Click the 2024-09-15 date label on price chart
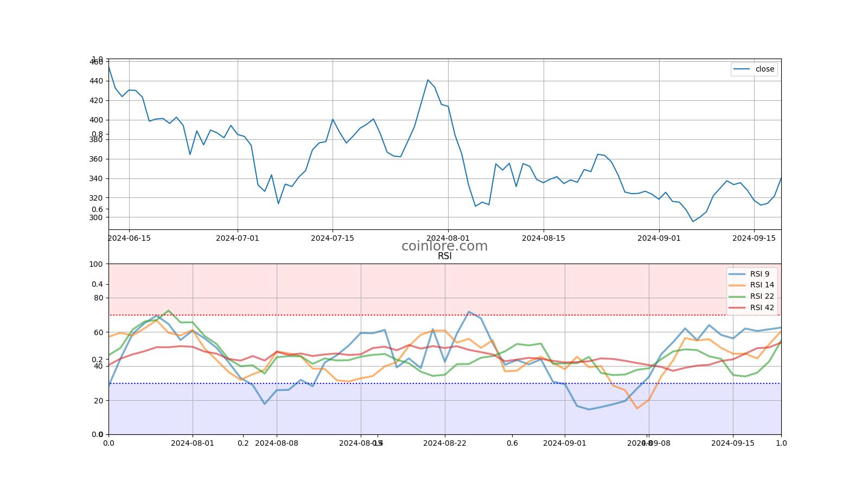This screenshot has width=868, height=488. (754, 238)
